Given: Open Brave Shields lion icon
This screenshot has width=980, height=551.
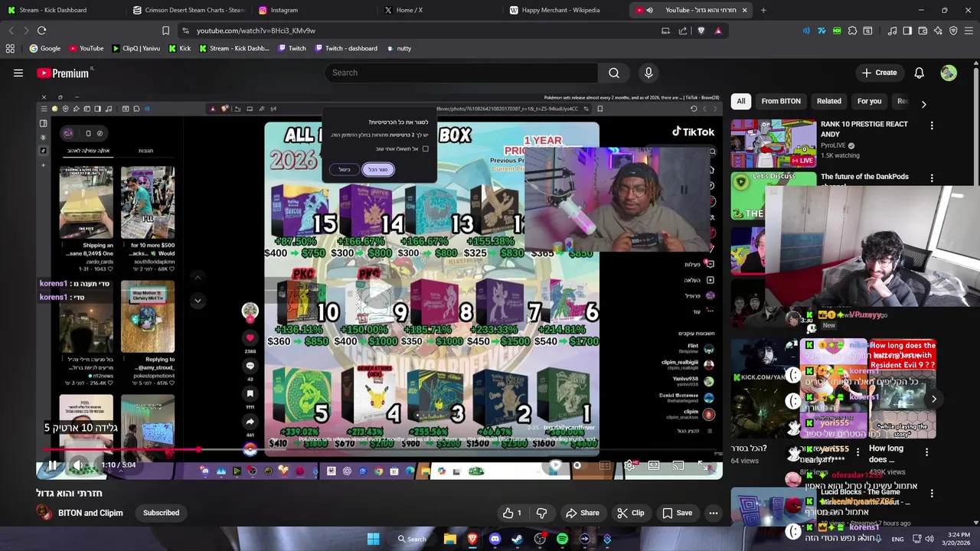Looking at the screenshot, I should 701,31.
